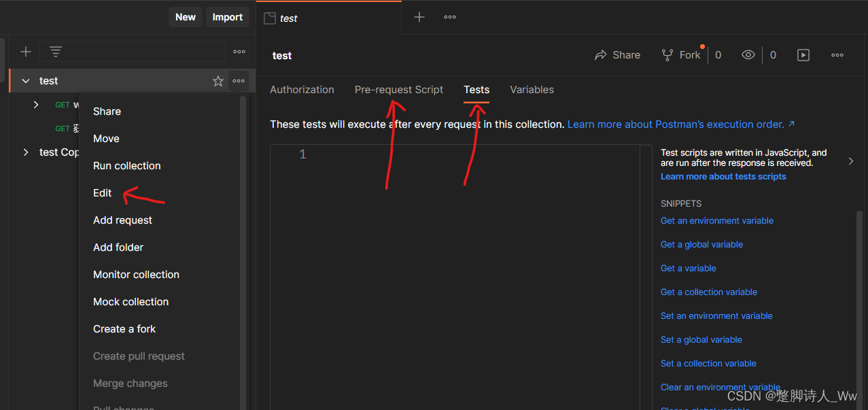Open the tab bar options ellipsis
The image size is (868, 410).
click(x=450, y=17)
